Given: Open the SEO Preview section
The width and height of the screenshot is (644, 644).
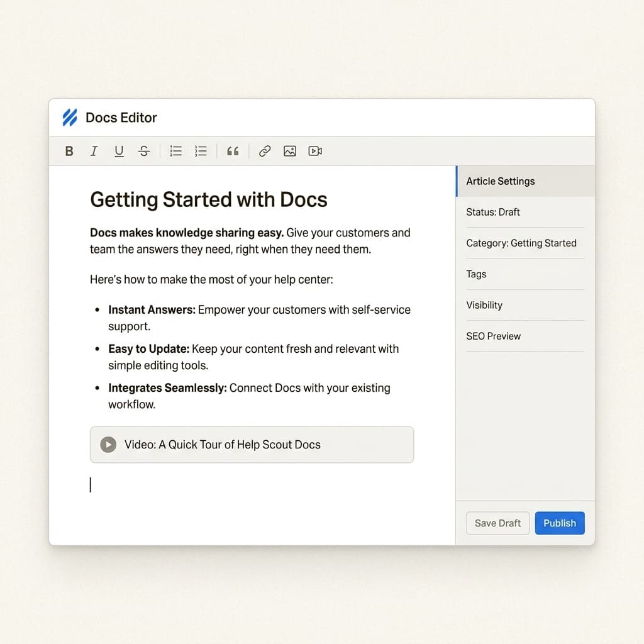Looking at the screenshot, I should pyautogui.click(x=525, y=336).
